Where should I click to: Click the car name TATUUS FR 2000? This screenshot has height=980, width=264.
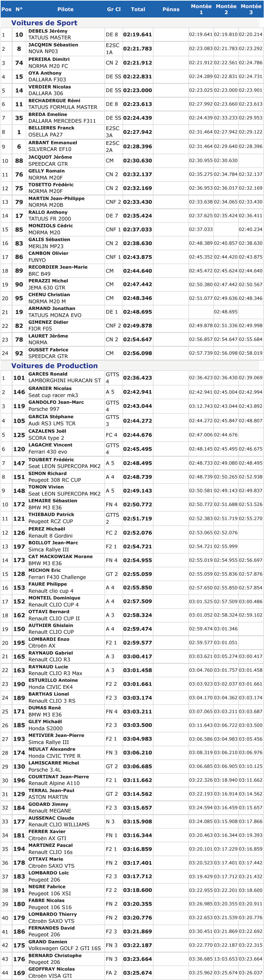click(50, 219)
